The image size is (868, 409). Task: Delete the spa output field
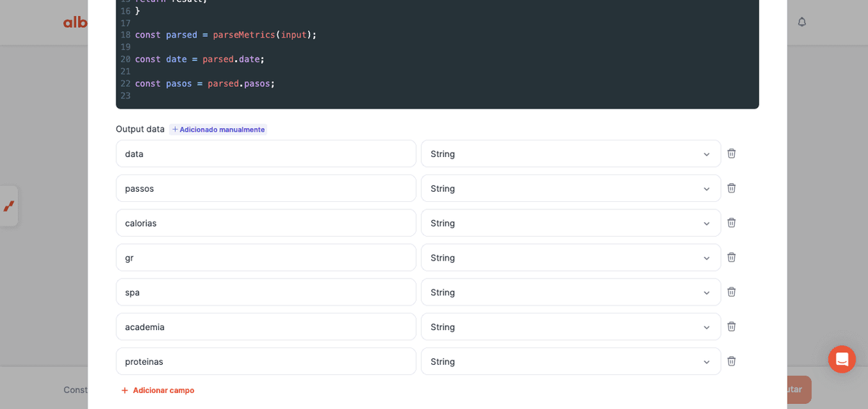tap(731, 292)
